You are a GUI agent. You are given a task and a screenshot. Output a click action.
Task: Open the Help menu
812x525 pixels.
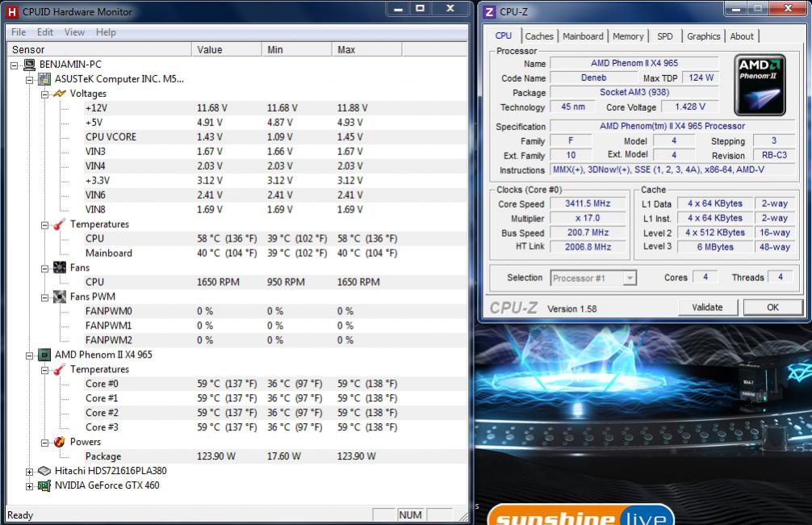coord(106,32)
